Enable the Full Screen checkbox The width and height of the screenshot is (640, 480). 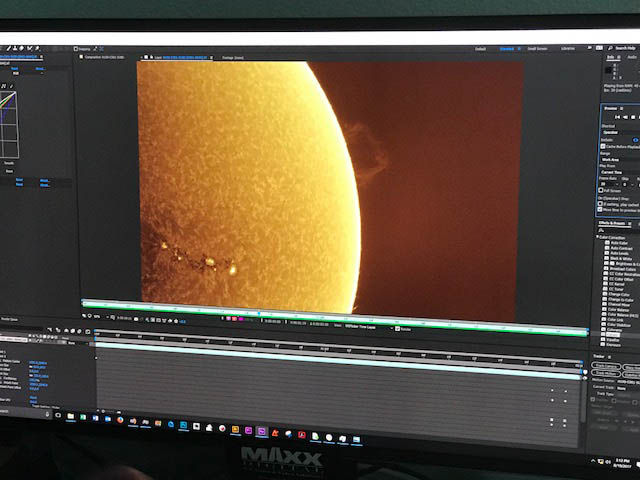pyautogui.click(x=601, y=189)
